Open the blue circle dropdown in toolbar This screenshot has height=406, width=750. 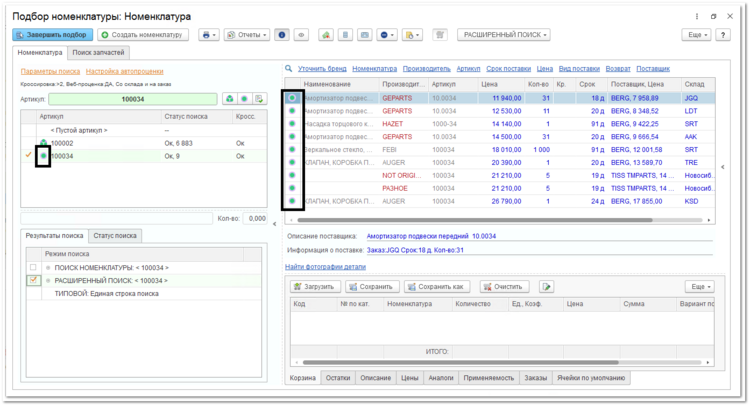pyautogui.click(x=387, y=35)
